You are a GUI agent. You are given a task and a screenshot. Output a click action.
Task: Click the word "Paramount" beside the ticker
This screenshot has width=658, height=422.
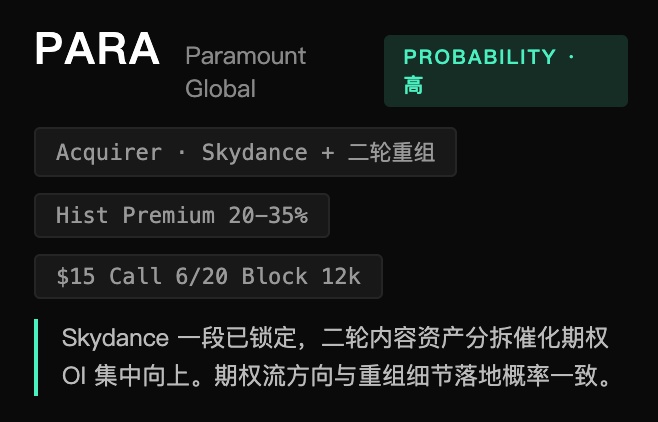pyautogui.click(x=245, y=56)
